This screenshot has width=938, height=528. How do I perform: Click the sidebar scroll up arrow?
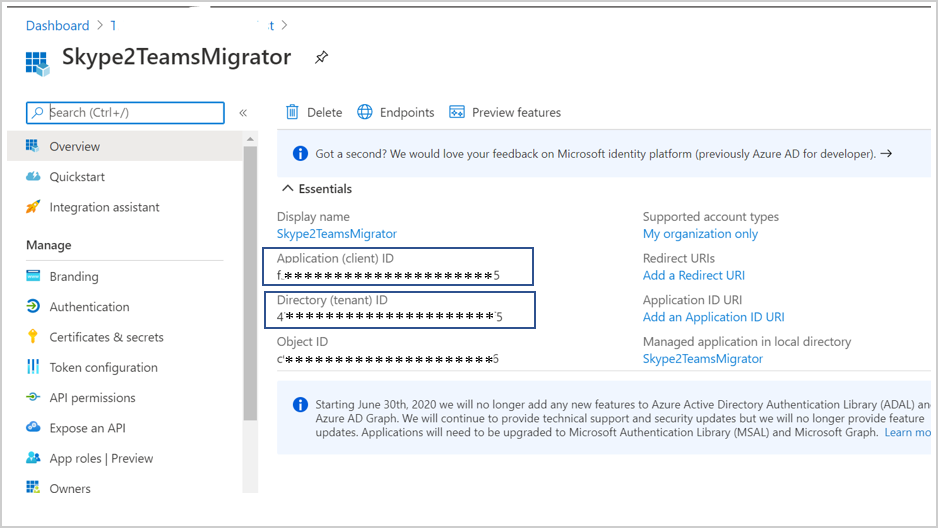point(250,139)
